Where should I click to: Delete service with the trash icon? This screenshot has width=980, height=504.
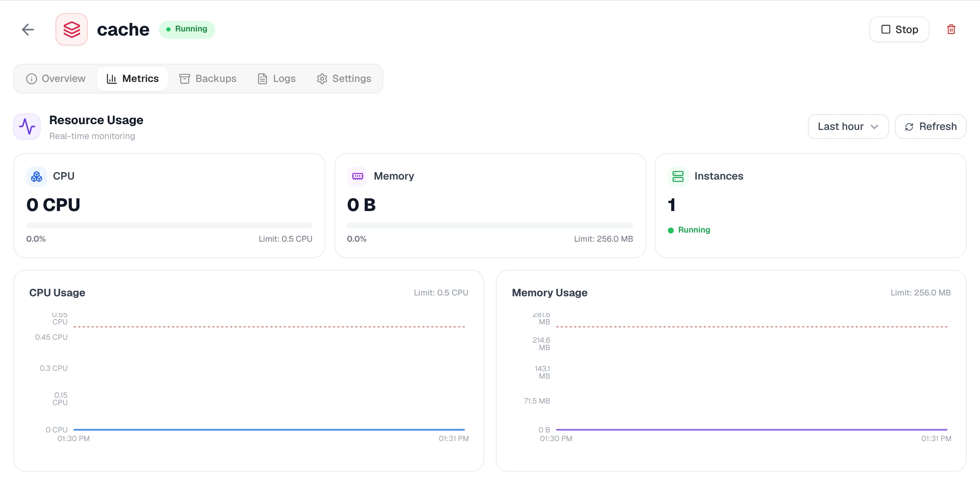point(951,29)
